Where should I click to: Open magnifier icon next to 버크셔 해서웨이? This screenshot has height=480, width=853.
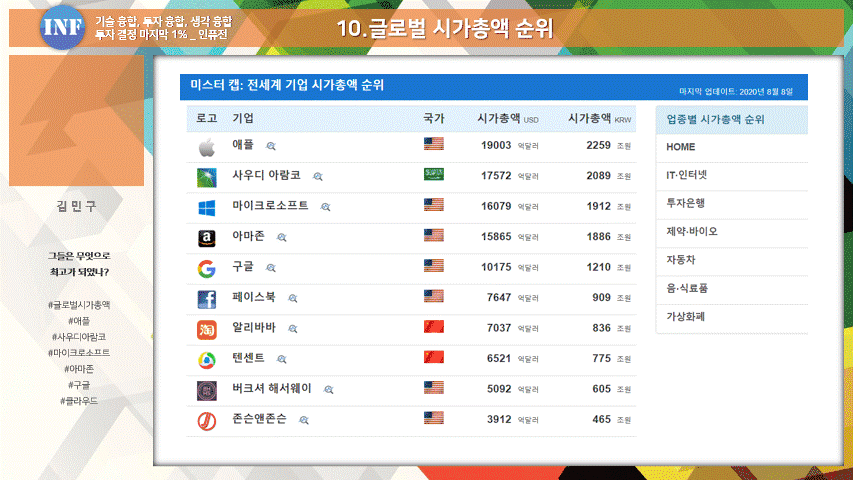point(329,390)
